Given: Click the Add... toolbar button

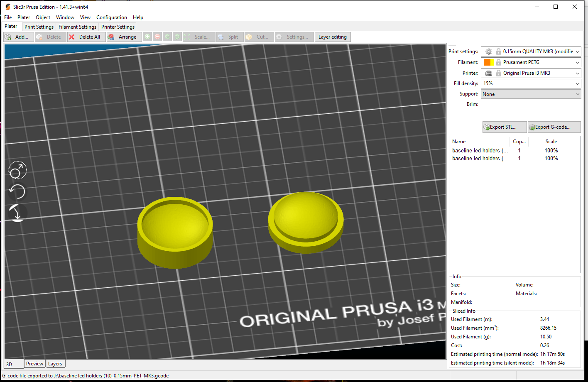Looking at the screenshot, I should tap(18, 37).
